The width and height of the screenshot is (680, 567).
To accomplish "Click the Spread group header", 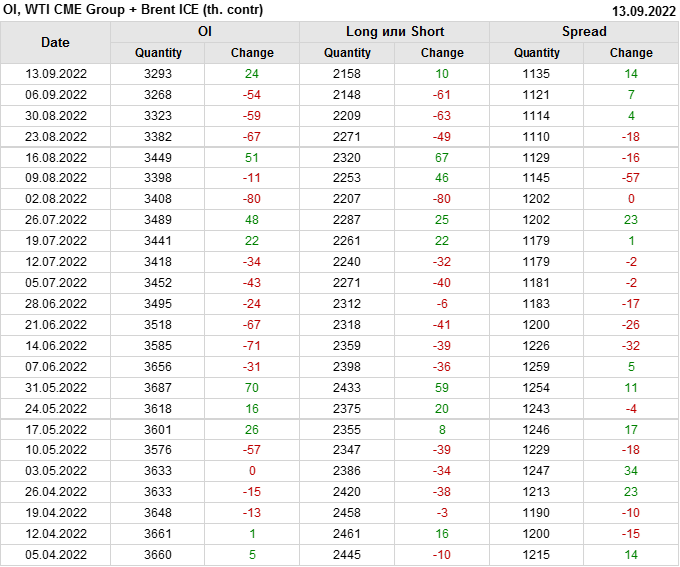I will 584,32.
